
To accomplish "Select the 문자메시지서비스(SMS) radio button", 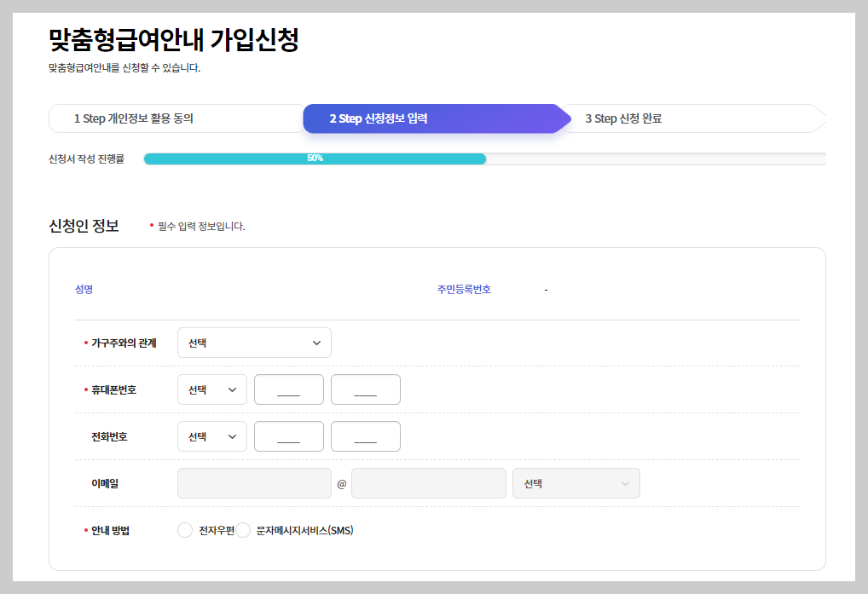I will pos(243,529).
